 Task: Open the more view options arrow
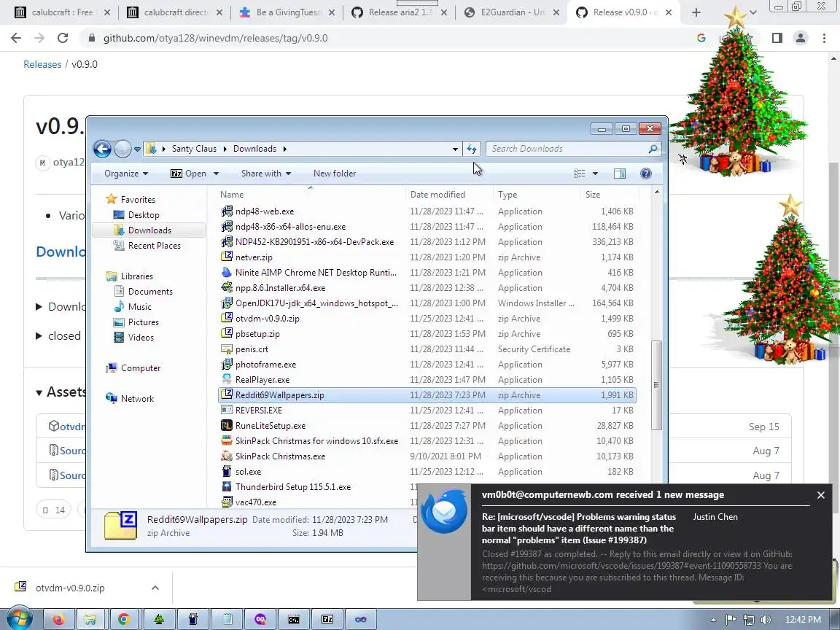point(595,174)
